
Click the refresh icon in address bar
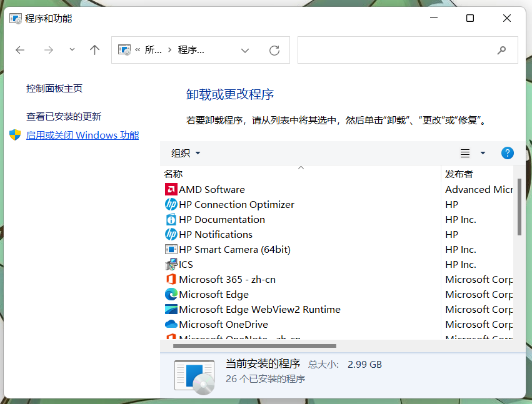point(274,51)
